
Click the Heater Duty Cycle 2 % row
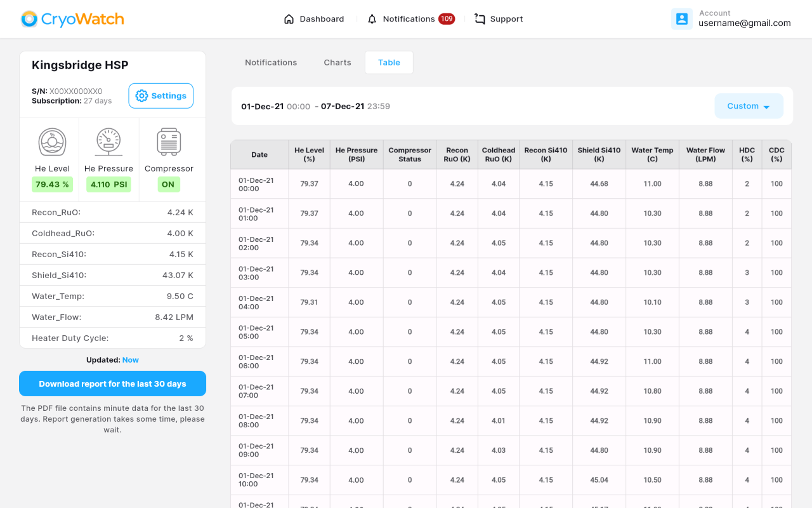coord(112,338)
